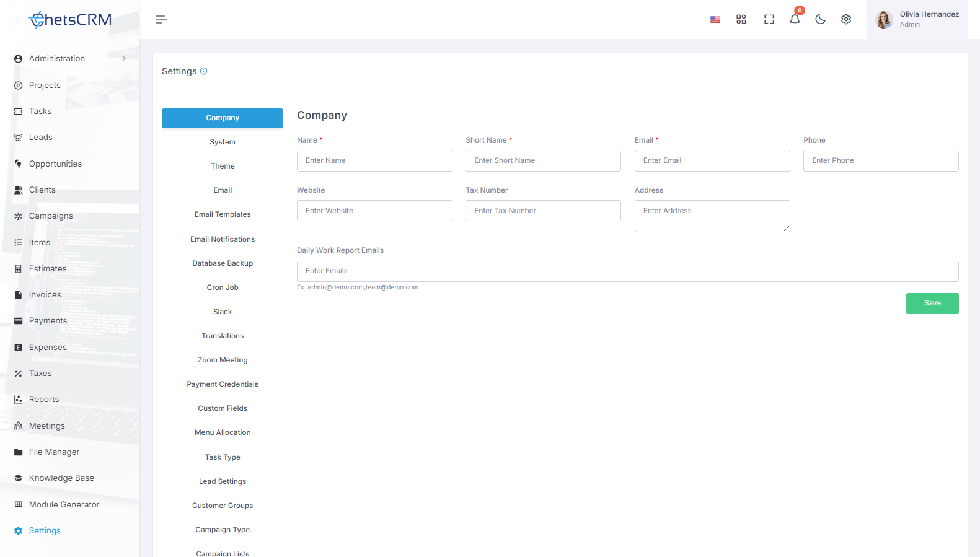Click the Settings info circle icon
980x557 pixels.
[203, 71]
